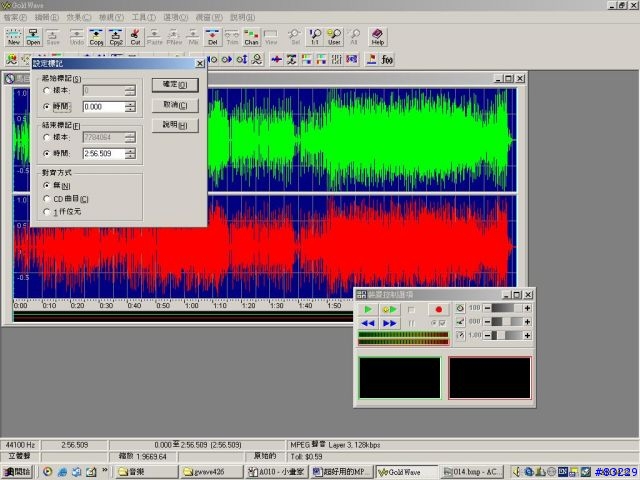
Task: Click the finish time field showing 2:56.509
Action: (x=104, y=154)
